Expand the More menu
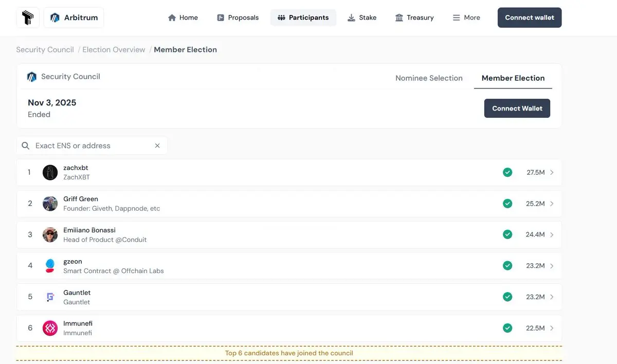 pos(466,17)
